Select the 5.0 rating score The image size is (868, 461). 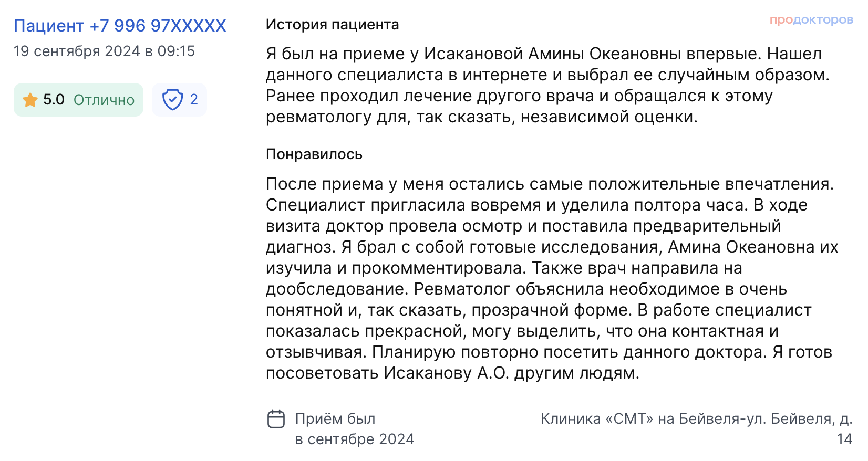tap(54, 100)
